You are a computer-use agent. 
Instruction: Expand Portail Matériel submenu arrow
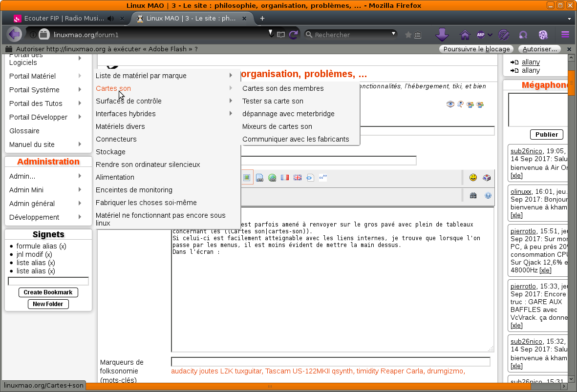tap(80, 76)
